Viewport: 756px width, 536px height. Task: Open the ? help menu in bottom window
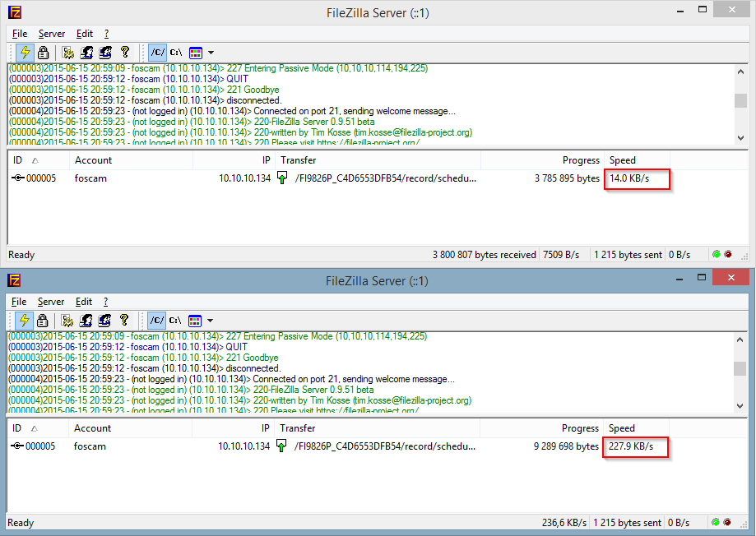[105, 302]
